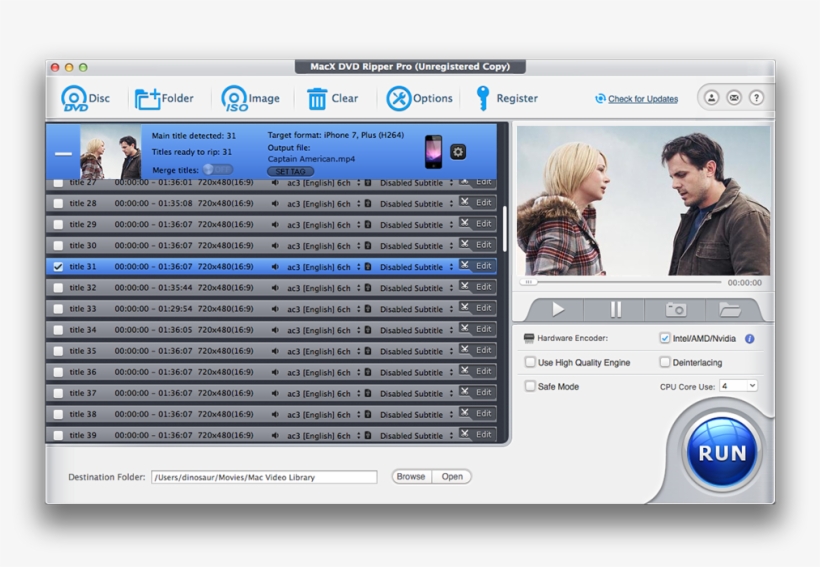Click Open destination folder button

(452, 477)
